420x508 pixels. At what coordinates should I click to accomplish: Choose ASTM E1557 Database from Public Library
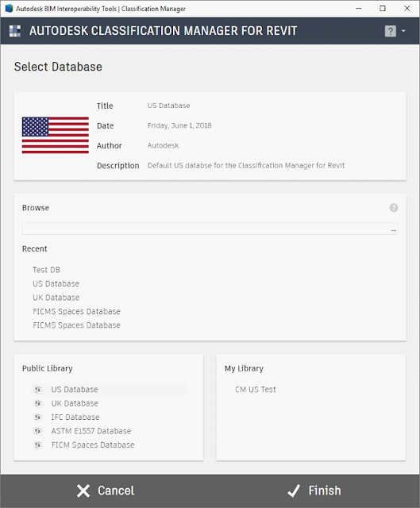click(x=91, y=431)
